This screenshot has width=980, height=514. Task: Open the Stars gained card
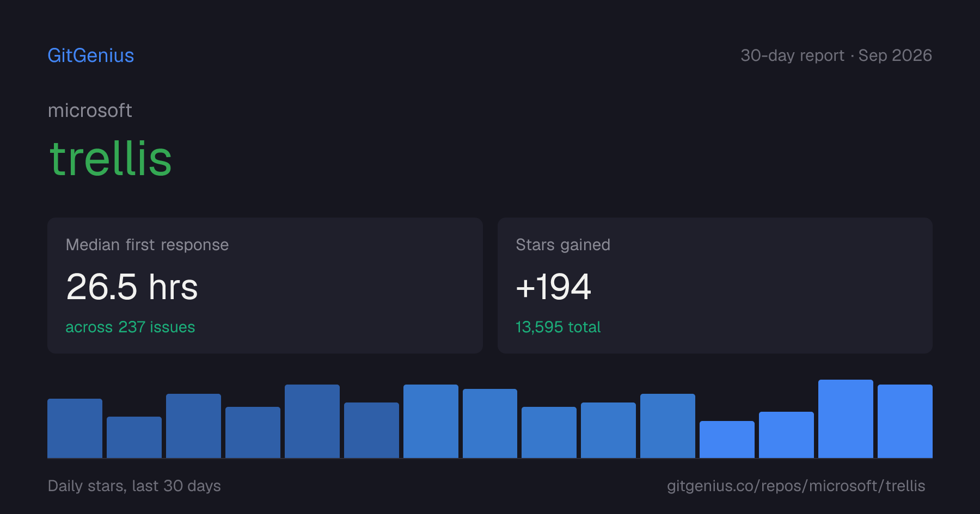click(715, 286)
